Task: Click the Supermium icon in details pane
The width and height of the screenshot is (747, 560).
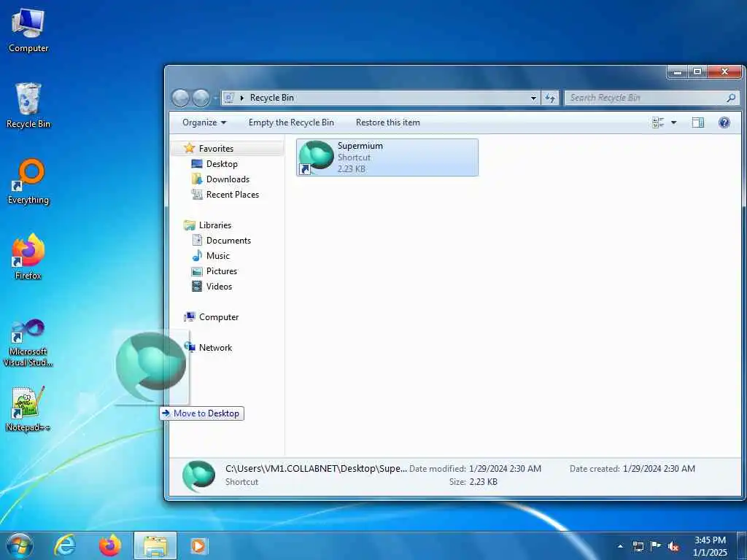Action: click(x=198, y=475)
